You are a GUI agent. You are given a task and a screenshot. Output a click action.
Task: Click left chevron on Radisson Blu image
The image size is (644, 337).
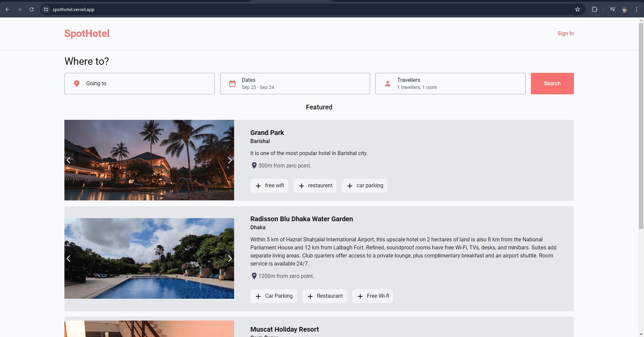pyautogui.click(x=68, y=258)
